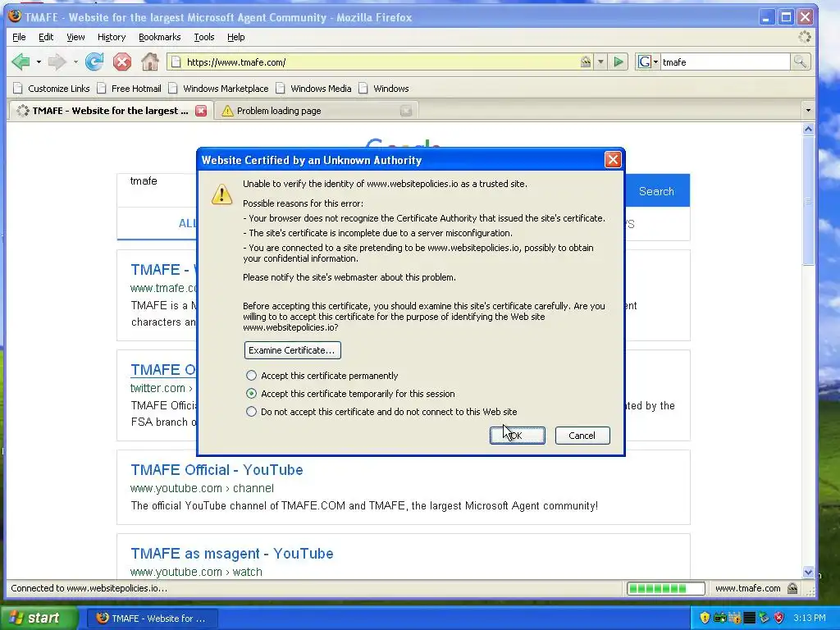Click the page search box with tmafe
Image resolution: width=840 pixels, height=630 pixels.
pyautogui.click(x=158, y=190)
